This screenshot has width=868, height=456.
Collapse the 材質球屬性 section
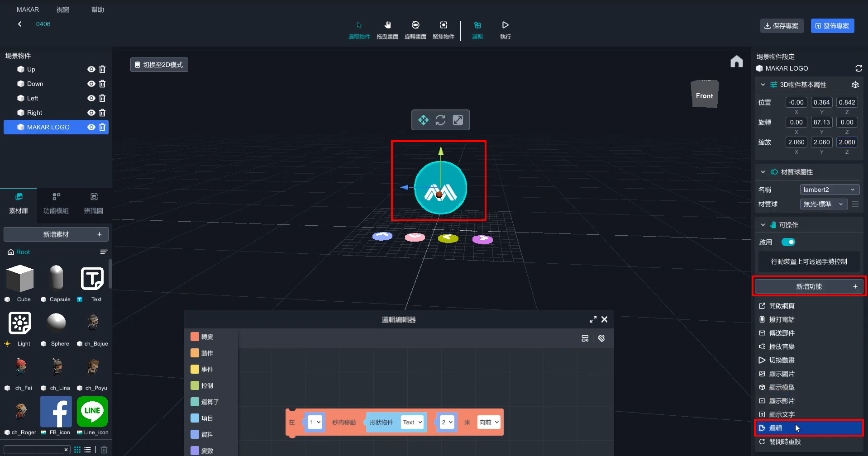(763, 172)
